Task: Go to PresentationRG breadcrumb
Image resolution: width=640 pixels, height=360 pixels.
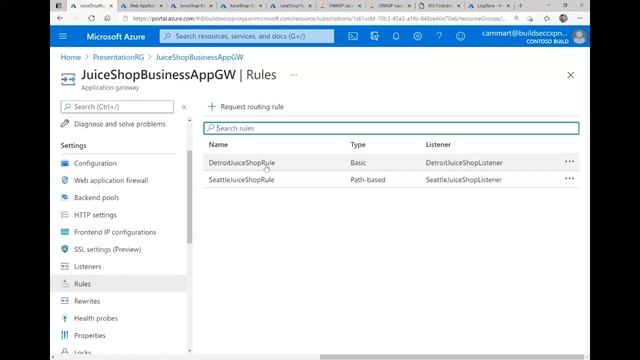Action: (x=118, y=57)
